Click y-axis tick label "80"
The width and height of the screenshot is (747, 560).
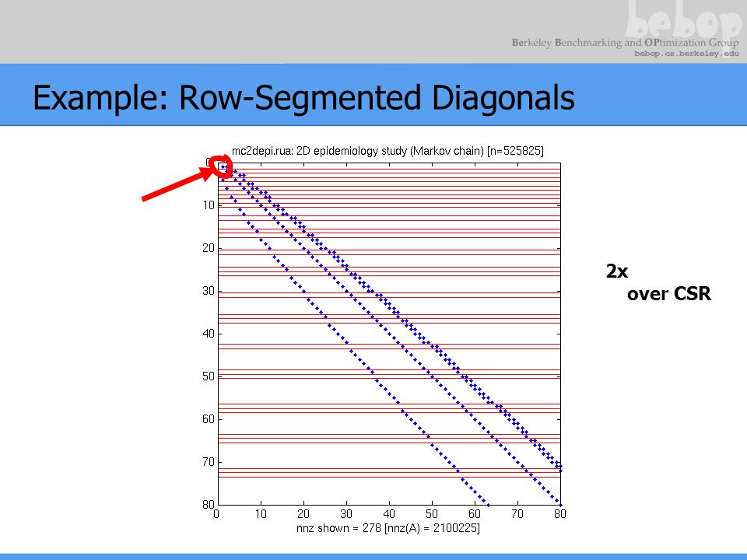point(209,504)
